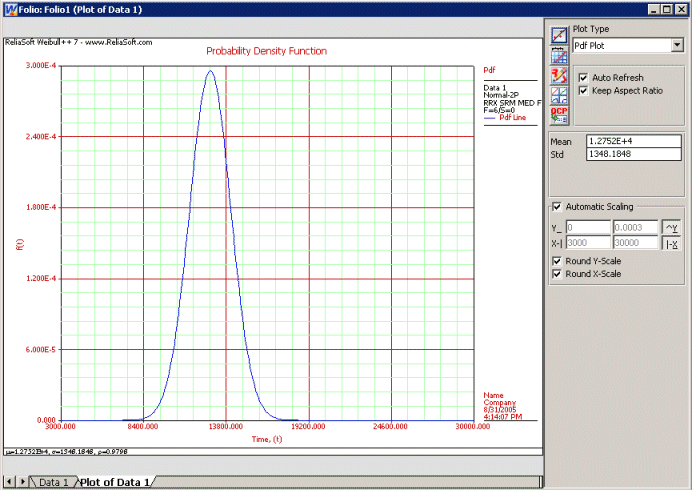
Task: Click the Pdf legend heading
Action: 489,70
